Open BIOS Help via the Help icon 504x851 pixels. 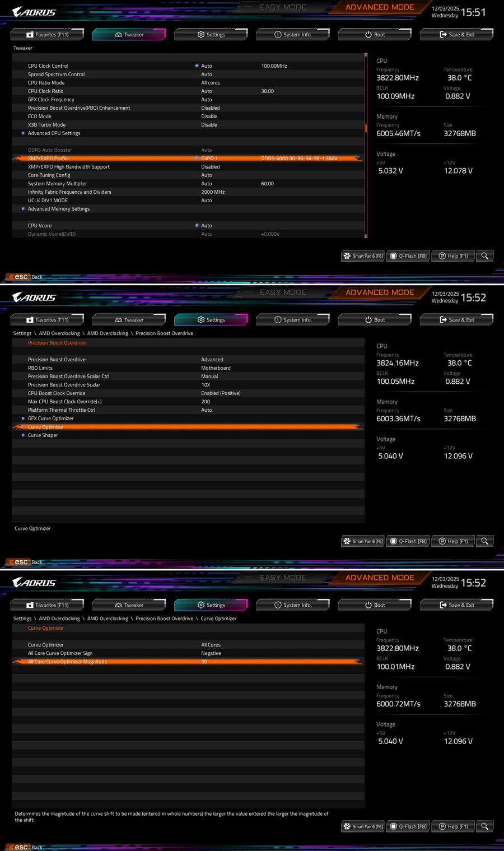[x=452, y=255]
